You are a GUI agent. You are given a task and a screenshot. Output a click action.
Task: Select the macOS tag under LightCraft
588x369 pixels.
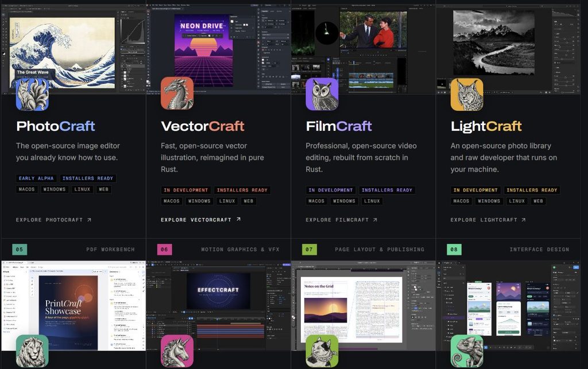click(461, 201)
